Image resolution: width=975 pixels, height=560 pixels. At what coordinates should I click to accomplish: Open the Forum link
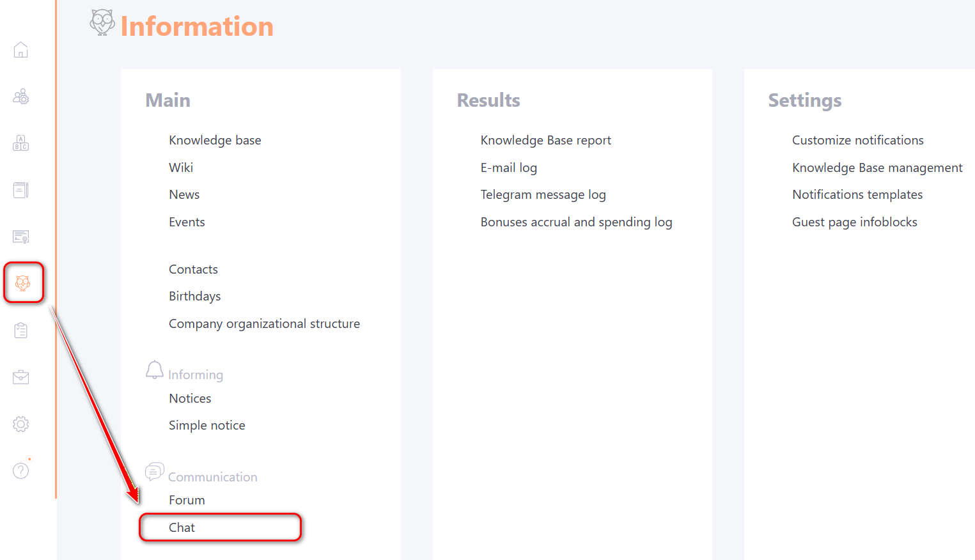(187, 500)
